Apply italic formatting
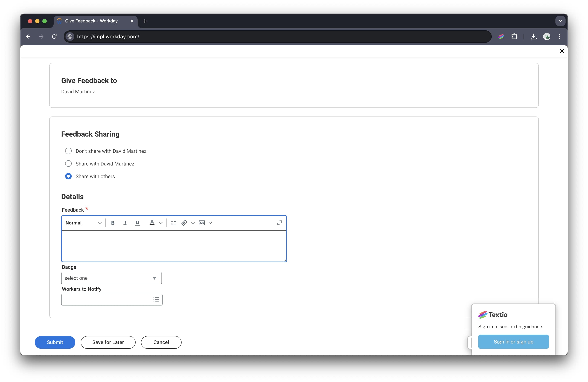This screenshot has width=588, height=382. [x=125, y=223]
